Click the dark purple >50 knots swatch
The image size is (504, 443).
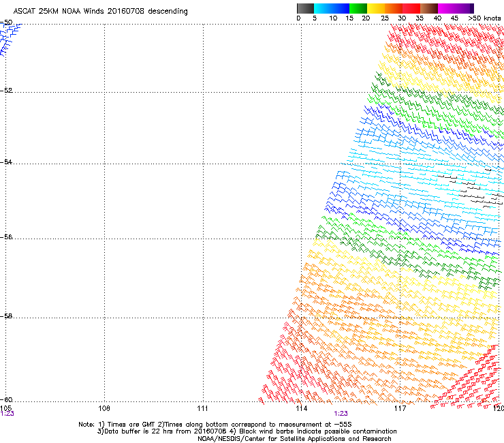pos(471,8)
